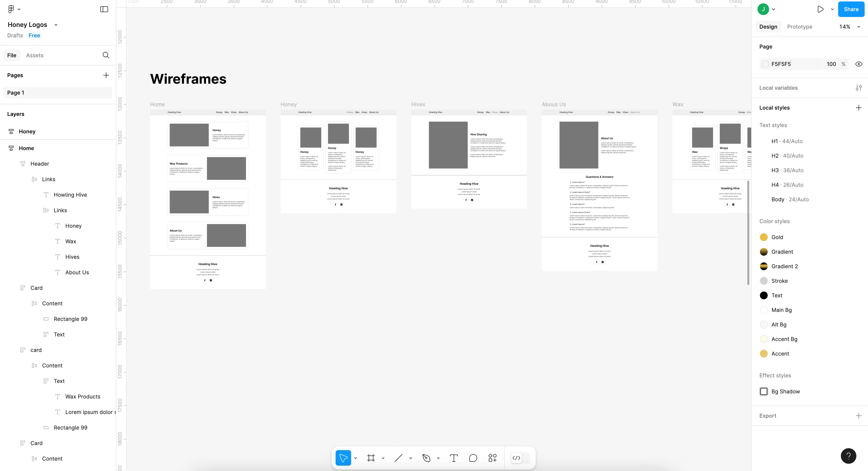Click the Honey frame layer icon
Viewport: 868px width, 471px height.
[11, 131]
